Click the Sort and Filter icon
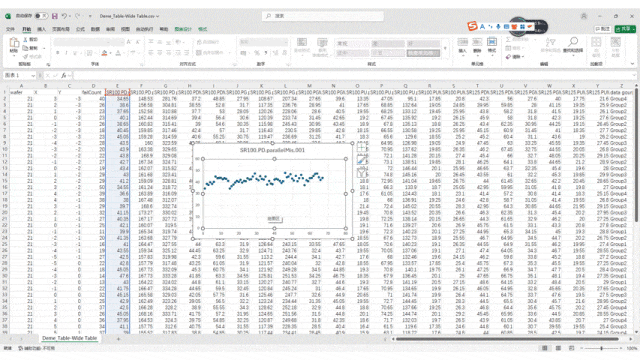Viewport: 640px width, 360px height. click(x=550, y=42)
